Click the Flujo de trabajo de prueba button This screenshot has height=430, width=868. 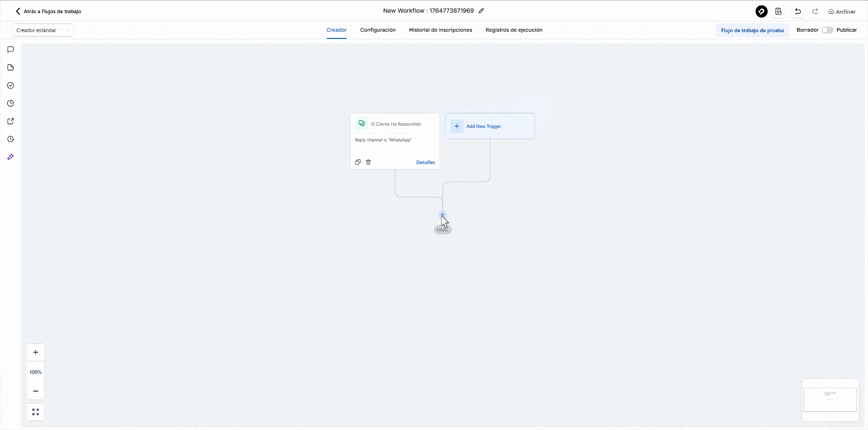(752, 30)
